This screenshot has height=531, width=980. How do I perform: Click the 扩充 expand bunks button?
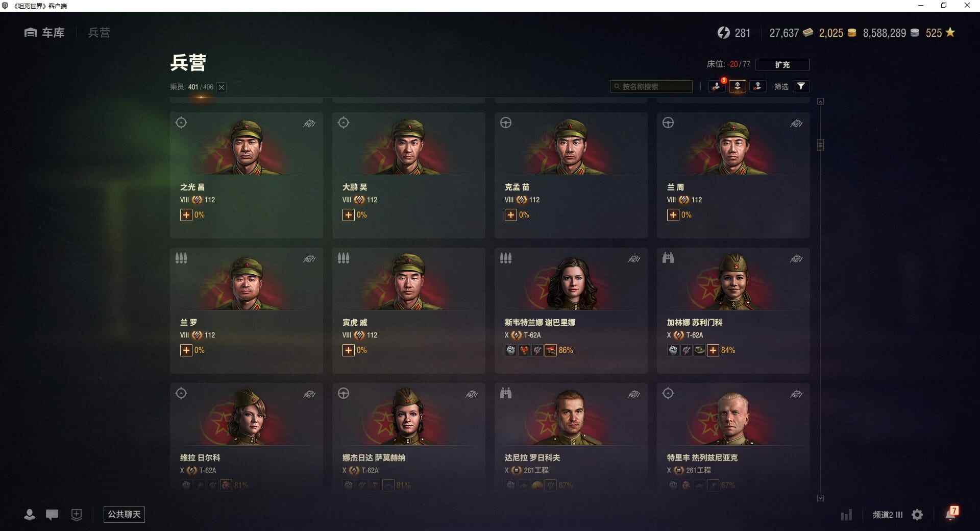pyautogui.click(x=782, y=64)
